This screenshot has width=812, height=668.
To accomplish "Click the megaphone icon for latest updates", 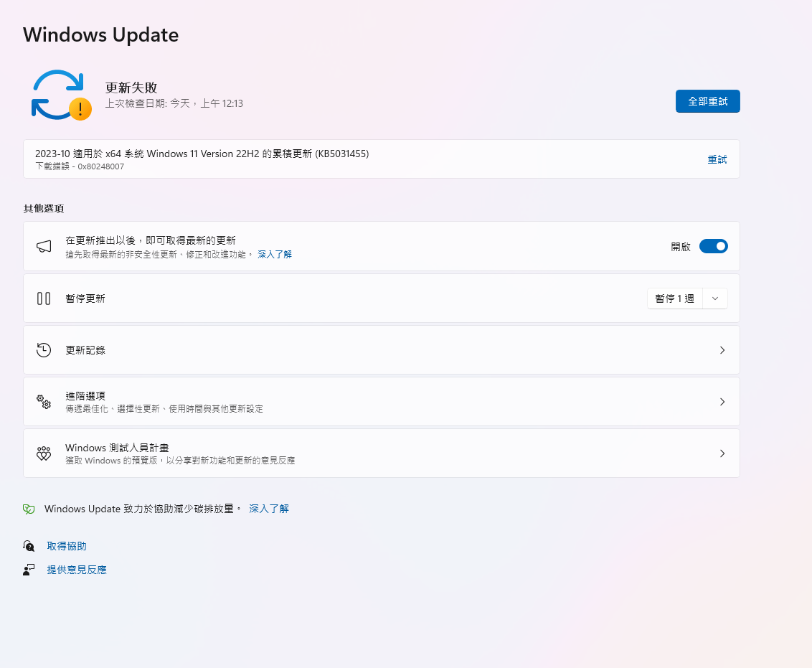I will (44, 247).
